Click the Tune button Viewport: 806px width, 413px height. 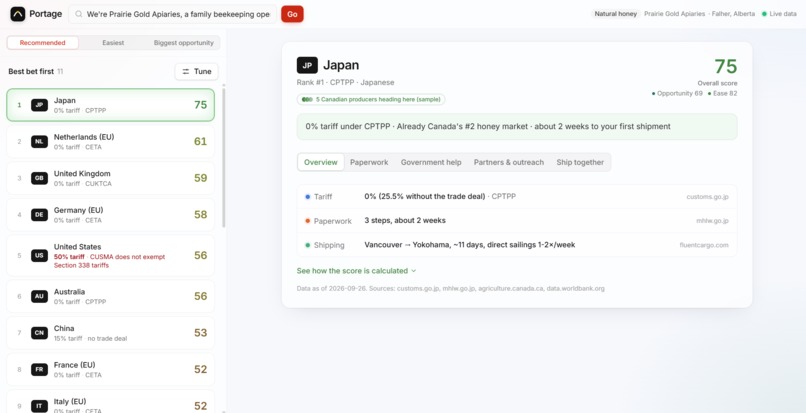(x=196, y=71)
